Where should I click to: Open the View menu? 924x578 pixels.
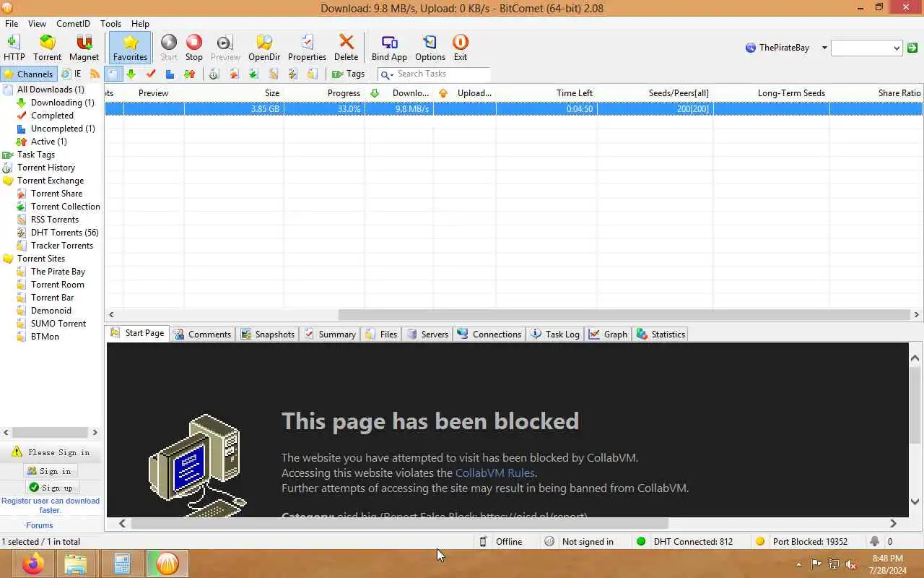37,24
